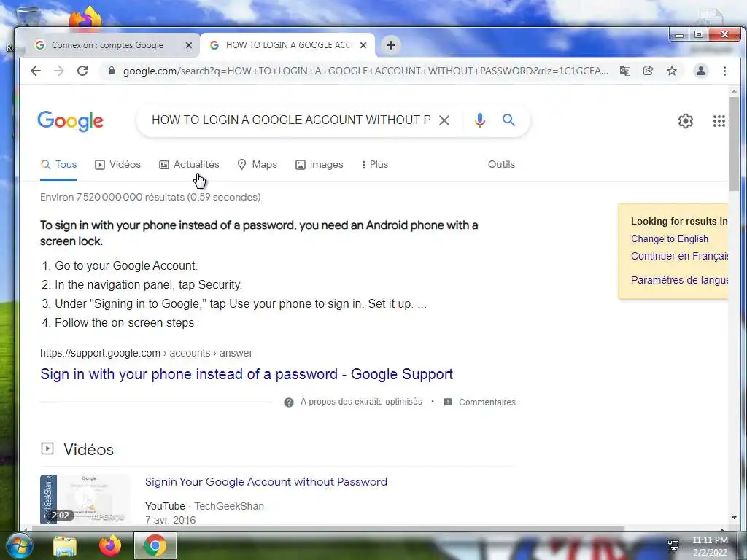
Task: Open Windows Start menu orb
Action: tap(18, 545)
